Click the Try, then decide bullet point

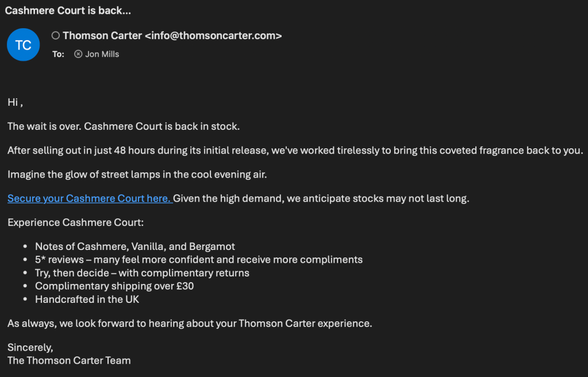tap(142, 272)
